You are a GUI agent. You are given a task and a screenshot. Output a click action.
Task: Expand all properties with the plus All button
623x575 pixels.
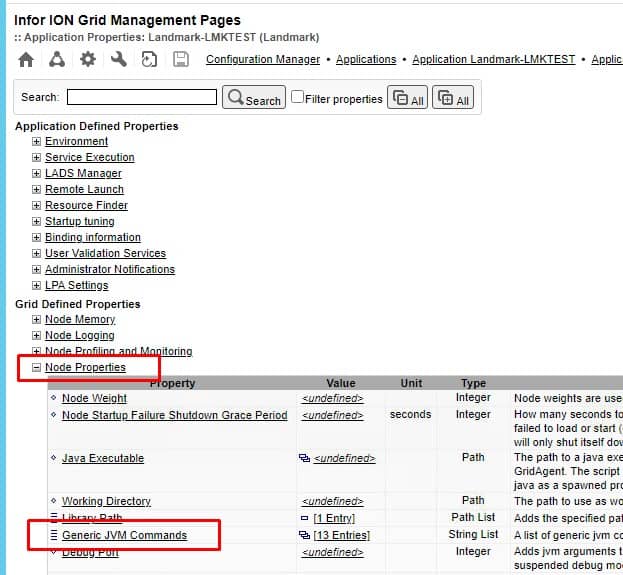pyautogui.click(x=453, y=97)
